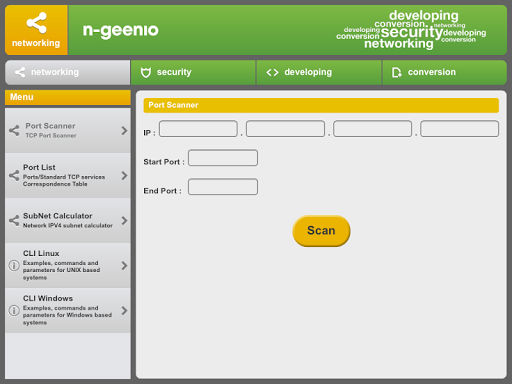Image resolution: width=512 pixels, height=384 pixels.
Task: Open the conversion tab
Action: tap(444, 72)
